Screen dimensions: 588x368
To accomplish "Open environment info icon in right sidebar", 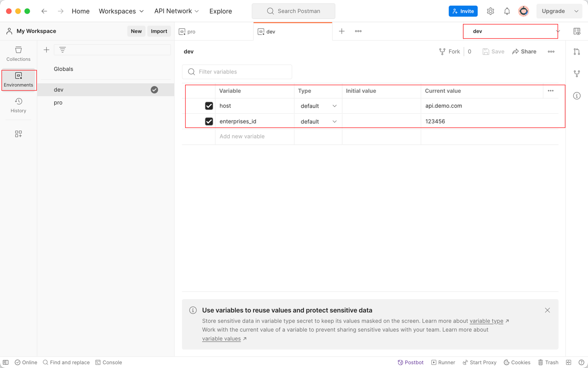I will tap(577, 96).
